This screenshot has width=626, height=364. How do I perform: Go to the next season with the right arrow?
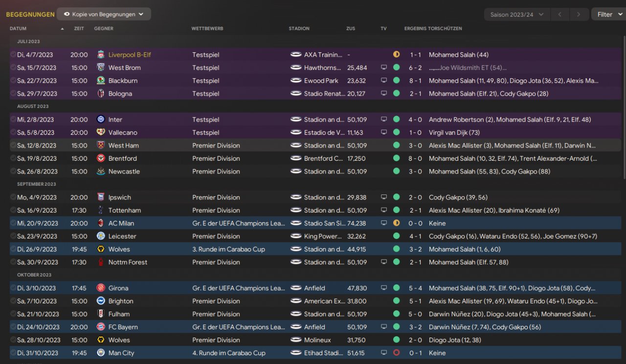(x=579, y=15)
